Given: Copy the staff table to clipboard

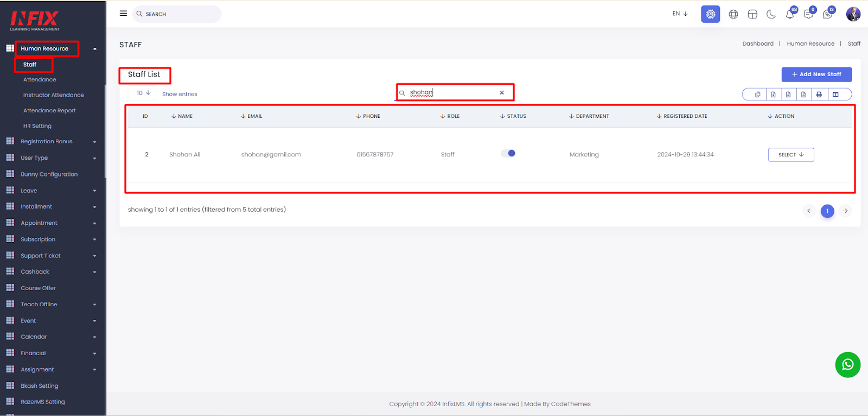Looking at the screenshot, I should (x=758, y=94).
